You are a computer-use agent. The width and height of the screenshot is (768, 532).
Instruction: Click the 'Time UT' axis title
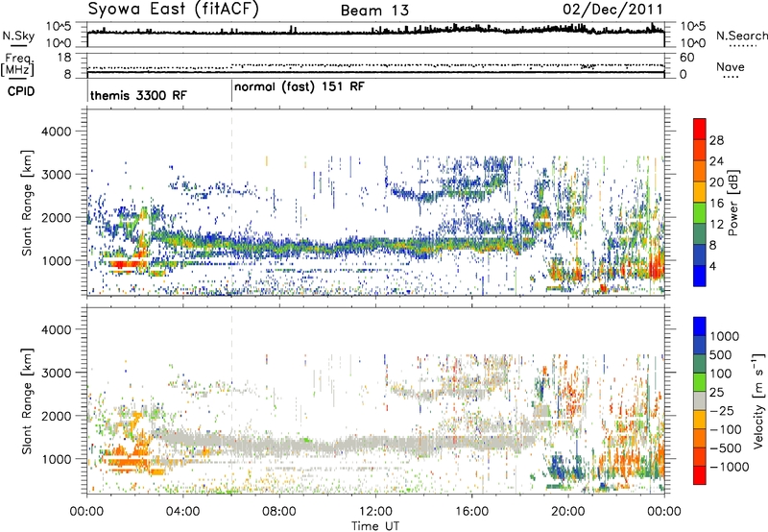[x=375, y=525]
